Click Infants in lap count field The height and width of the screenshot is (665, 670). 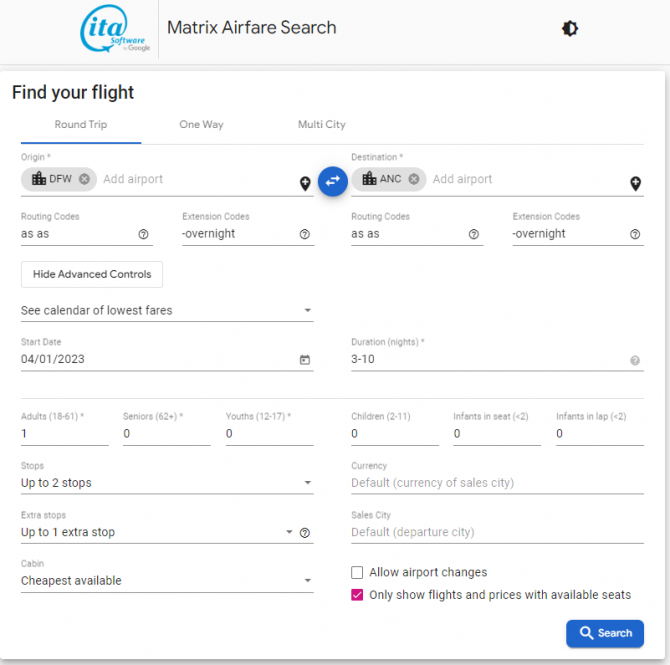tap(600, 434)
